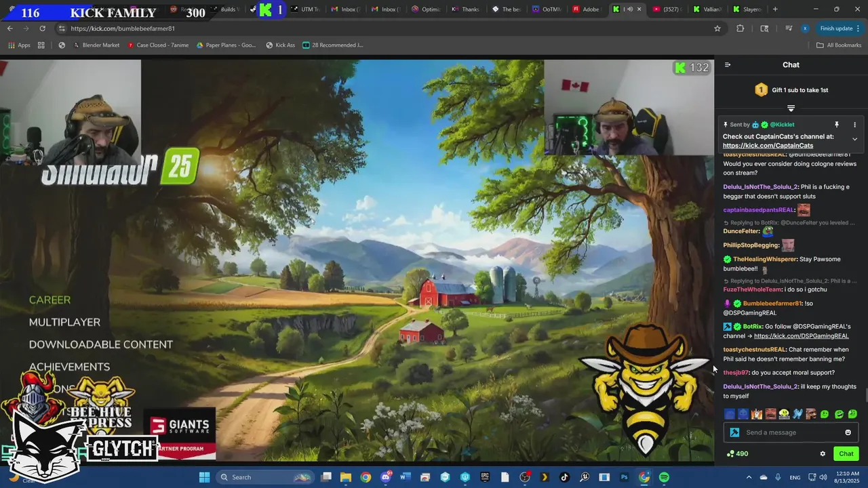Bookmark this page with star icon
Screen dimensions: 868x488
717,28
